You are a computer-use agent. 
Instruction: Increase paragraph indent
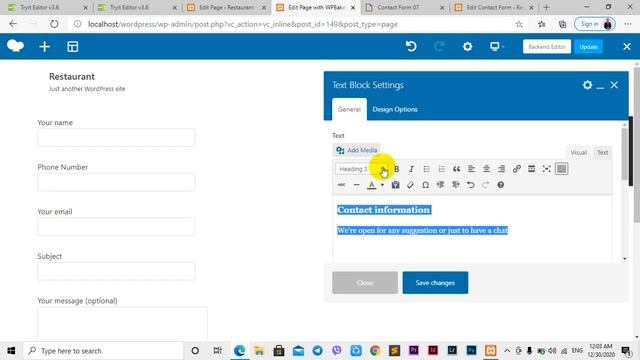pyautogui.click(x=456, y=185)
